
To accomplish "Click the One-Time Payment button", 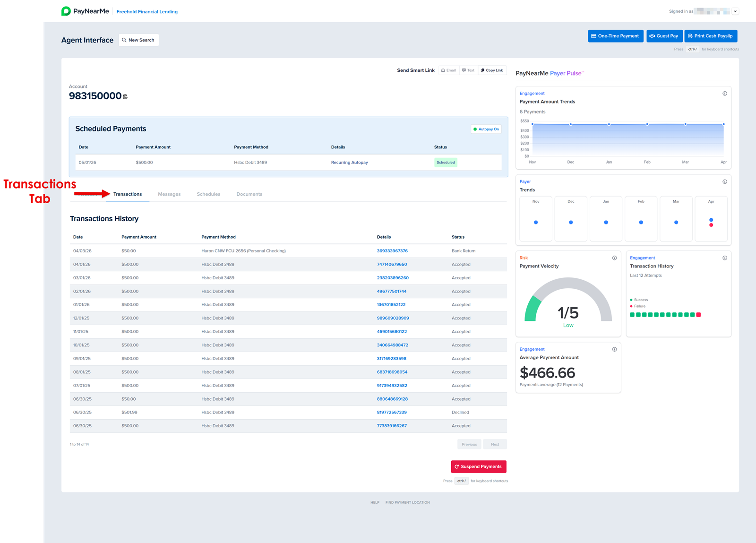I will 615,36.
